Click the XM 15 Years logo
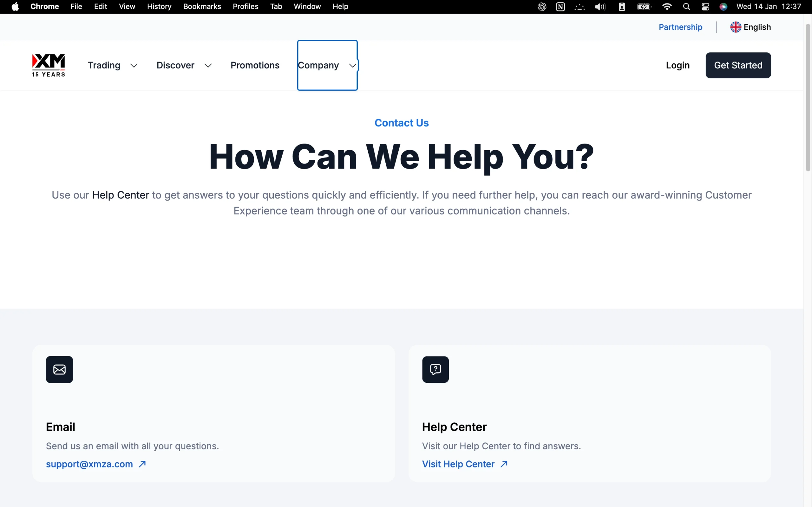Image resolution: width=812 pixels, height=507 pixels. click(49, 65)
